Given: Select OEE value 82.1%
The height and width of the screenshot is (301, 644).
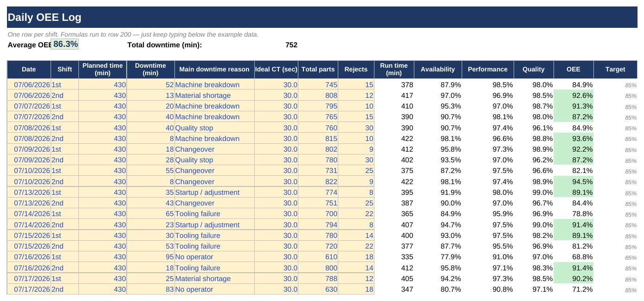Looking at the screenshot, I should coord(573,171).
